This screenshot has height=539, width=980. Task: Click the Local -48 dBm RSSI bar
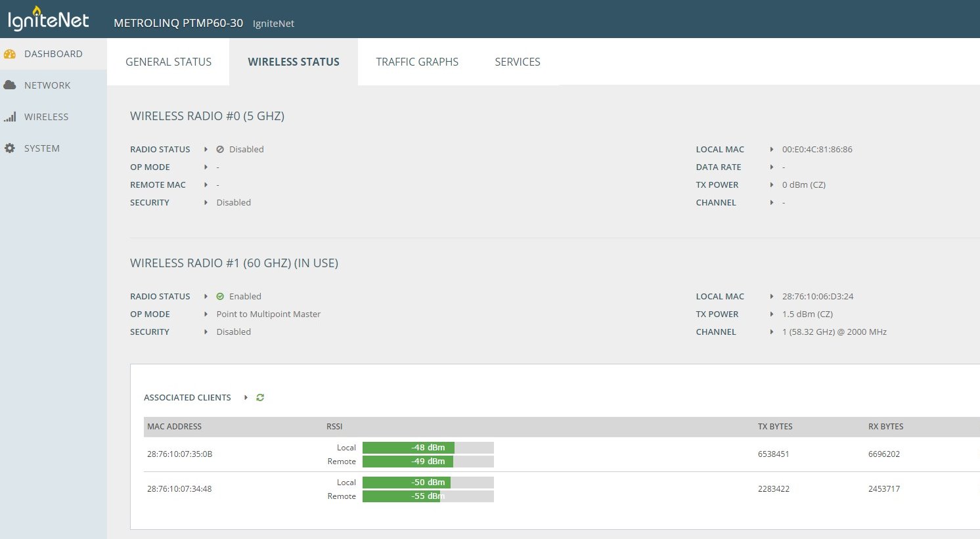428,448
